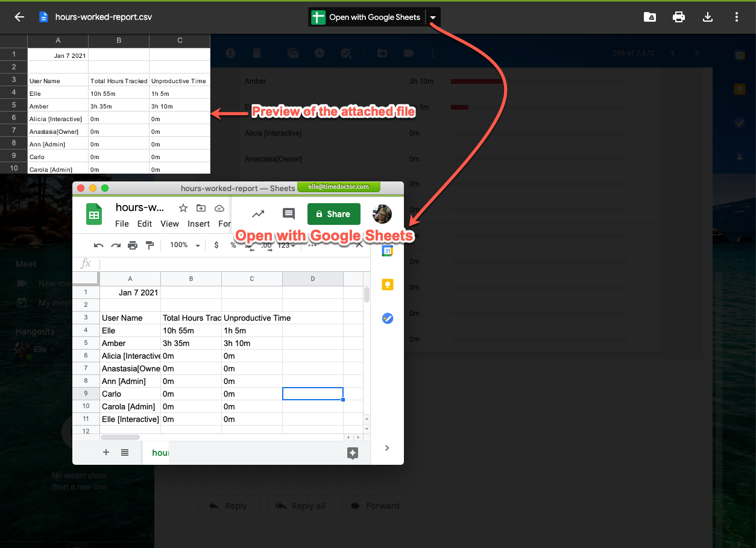Open the Edit menu in Sheets

[145, 224]
